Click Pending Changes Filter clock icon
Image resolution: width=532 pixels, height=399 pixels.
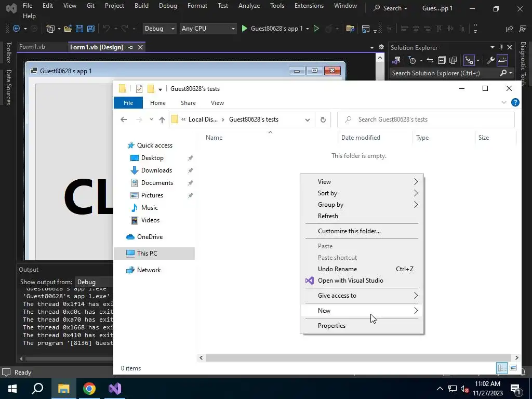pos(412,60)
